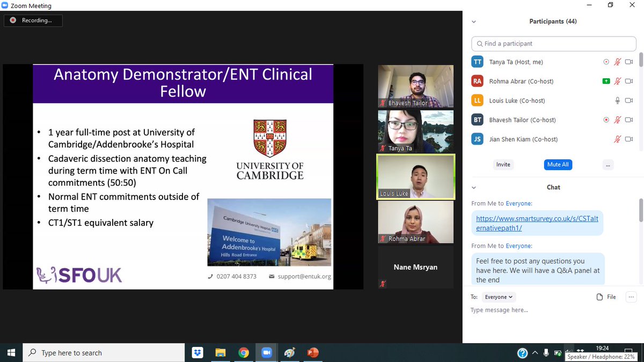Viewport: 644px width, 362px height.
Task: Click the 'Feel free to post' chat message
Action: 538,270
